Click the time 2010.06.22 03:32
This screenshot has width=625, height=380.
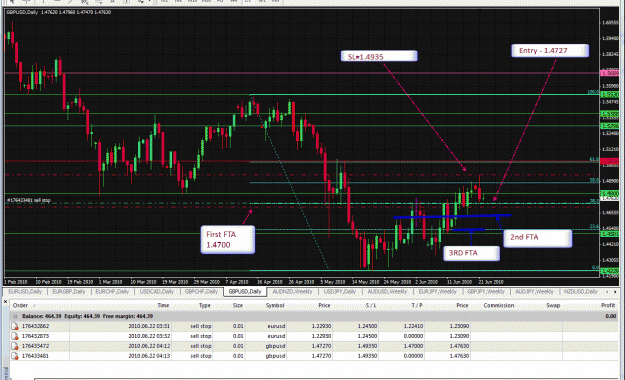click(149, 336)
